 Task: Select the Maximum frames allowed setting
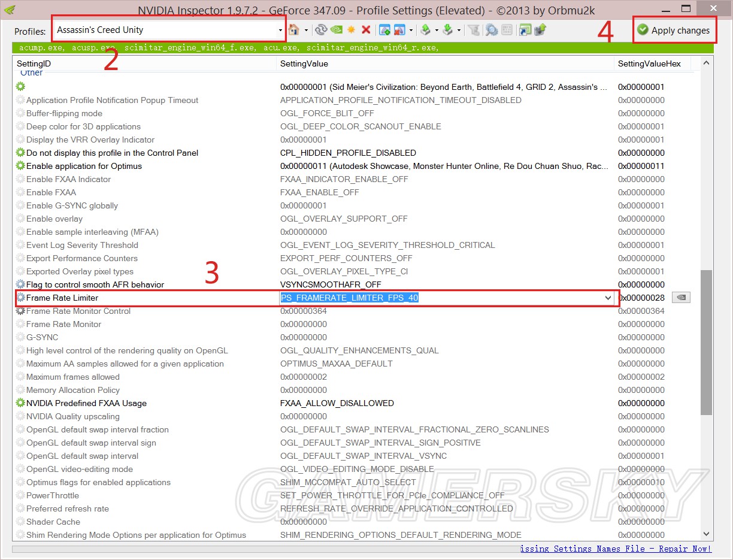point(73,377)
